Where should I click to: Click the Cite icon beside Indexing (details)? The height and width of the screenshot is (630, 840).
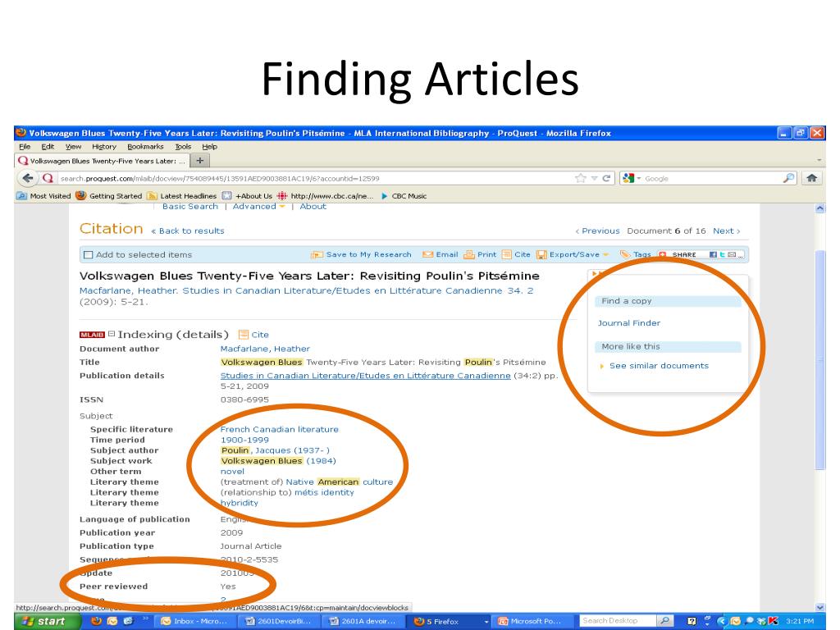click(243, 335)
